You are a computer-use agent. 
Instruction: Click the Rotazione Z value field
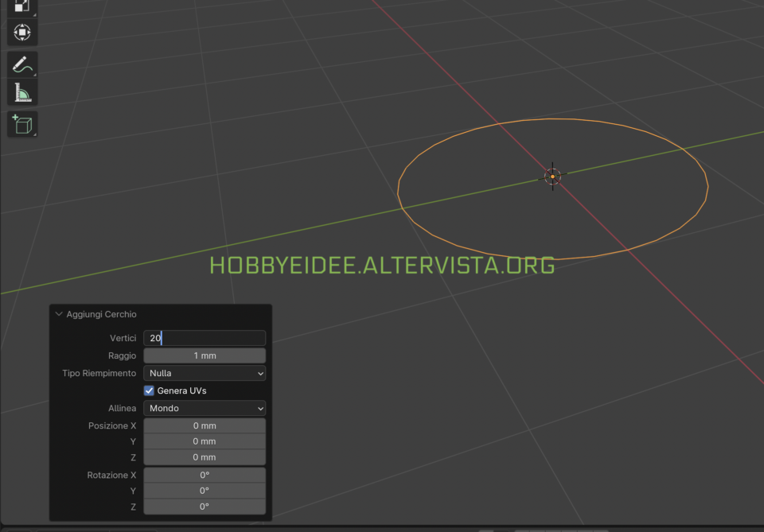click(205, 507)
